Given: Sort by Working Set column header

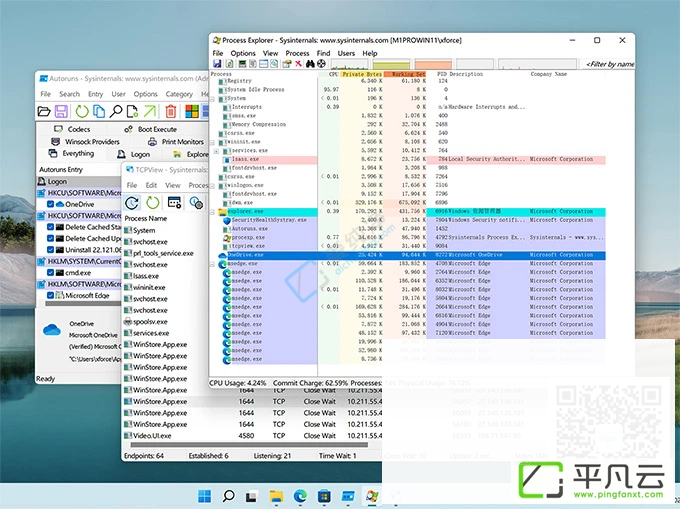Looking at the screenshot, I should click(x=405, y=74).
